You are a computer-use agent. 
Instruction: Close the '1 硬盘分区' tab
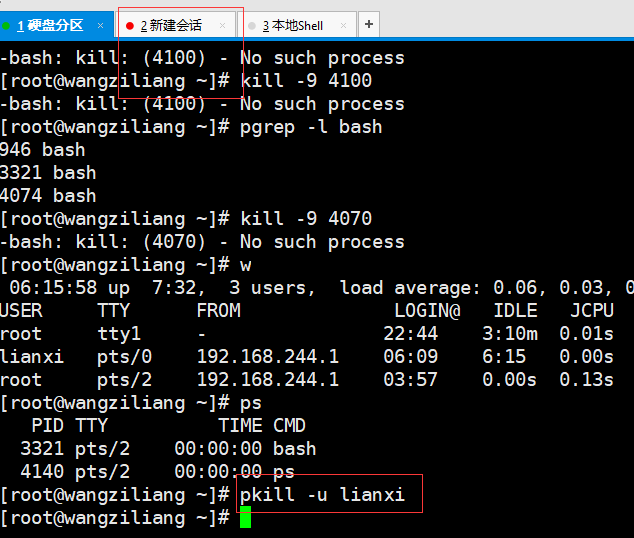tap(101, 25)
